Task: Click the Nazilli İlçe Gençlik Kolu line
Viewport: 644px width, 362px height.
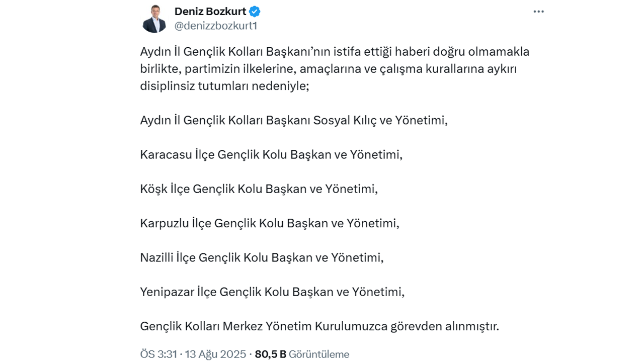Action: pos(262,257)
